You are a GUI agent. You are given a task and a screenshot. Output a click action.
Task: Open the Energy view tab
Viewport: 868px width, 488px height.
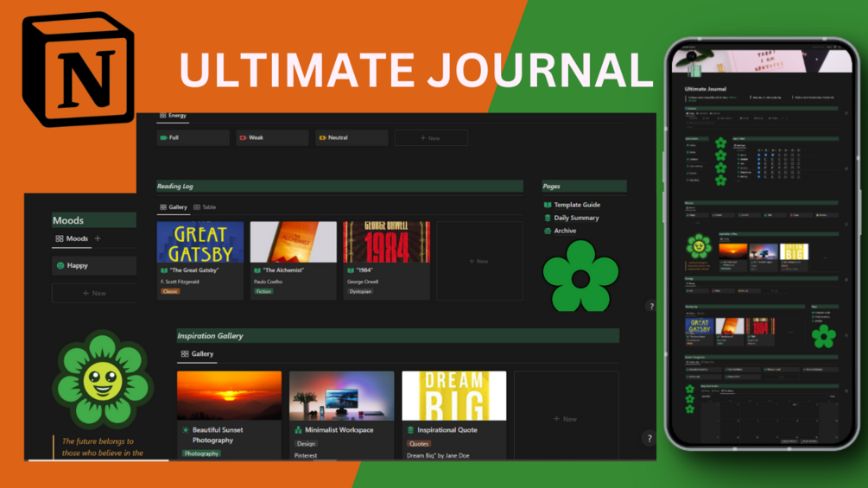tap(173, 116)
